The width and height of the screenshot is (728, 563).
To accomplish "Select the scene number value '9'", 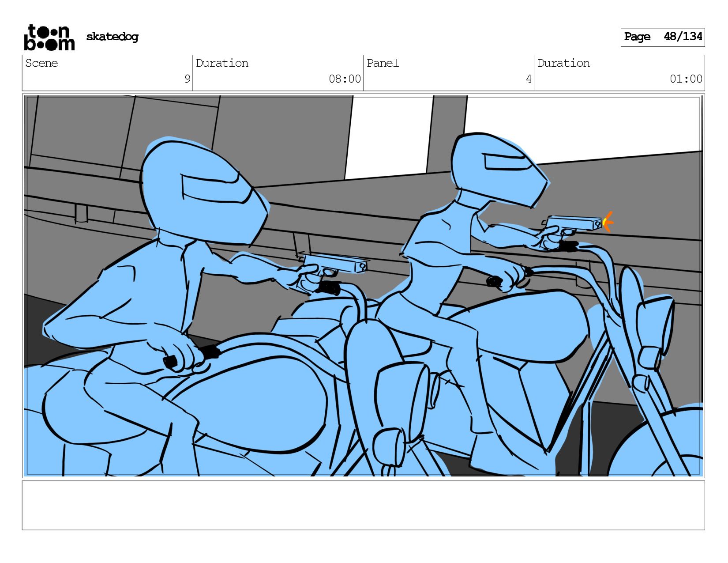I will click(x=187, y=79).
